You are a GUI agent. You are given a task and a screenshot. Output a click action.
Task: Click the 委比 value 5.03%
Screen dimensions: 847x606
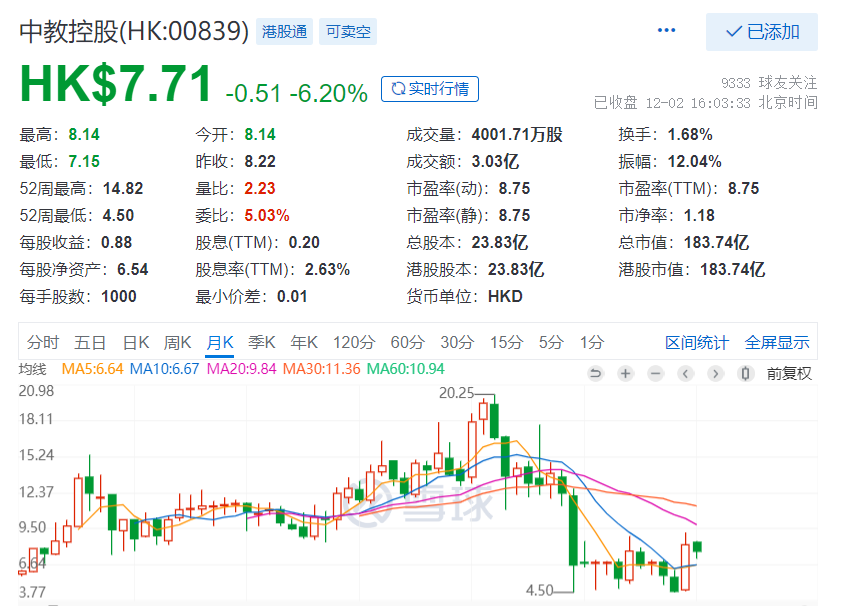coord(267,216)
